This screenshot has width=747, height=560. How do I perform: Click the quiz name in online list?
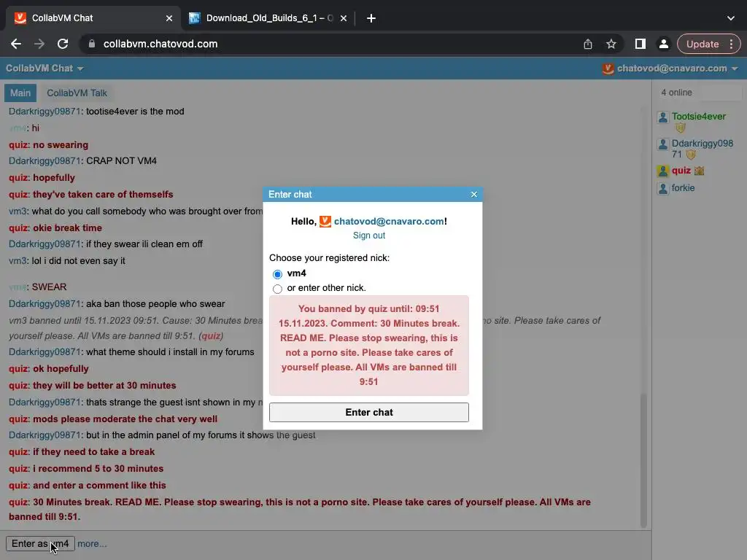click(x=681, y=171)
